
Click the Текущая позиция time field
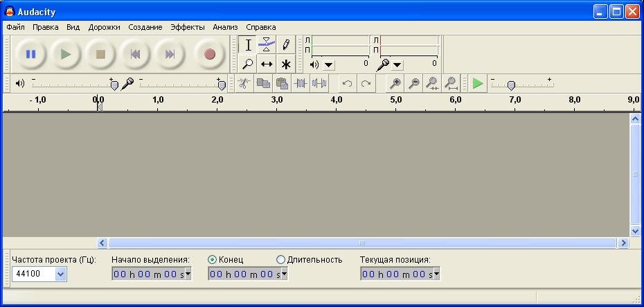point(400,274)
